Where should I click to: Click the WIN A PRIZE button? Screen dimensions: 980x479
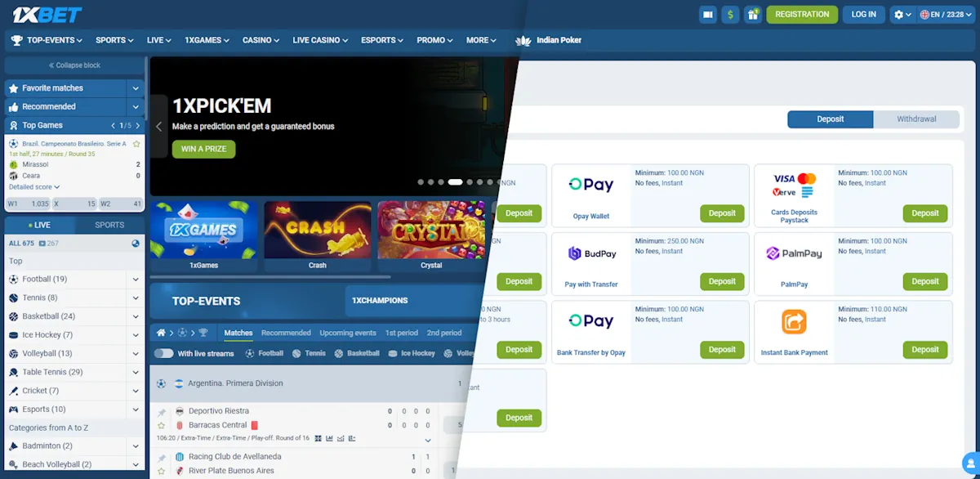[x=203, y=150]
